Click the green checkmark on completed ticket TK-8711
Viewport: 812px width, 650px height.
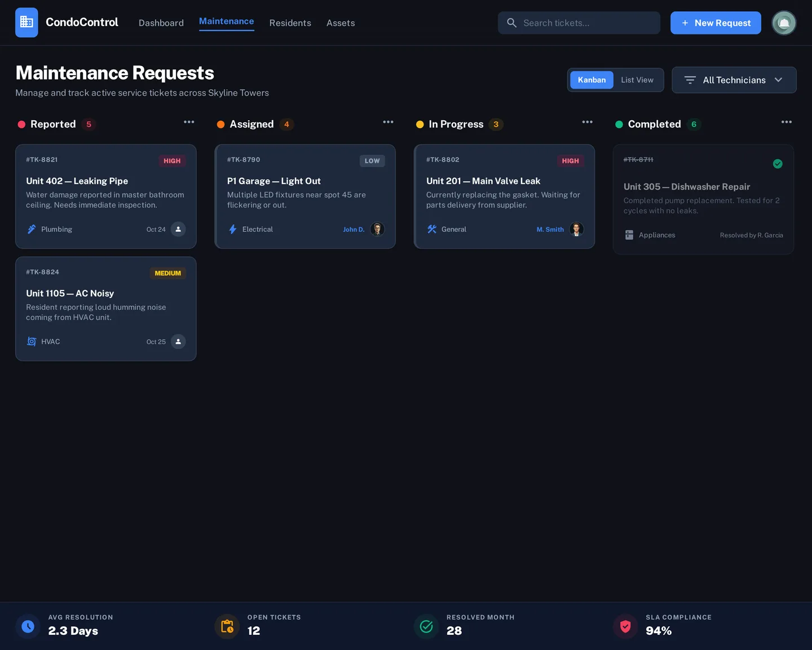[x=778, y=164]
